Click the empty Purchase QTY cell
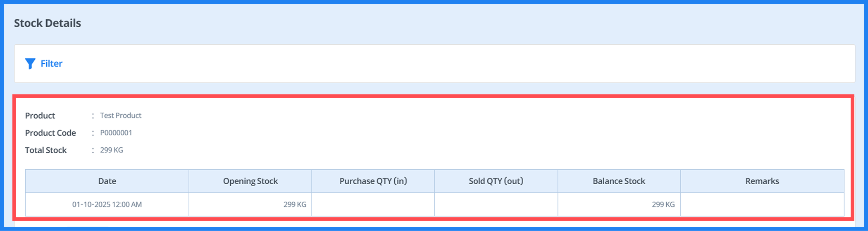 pyautogui.click(x=373, y=205)
